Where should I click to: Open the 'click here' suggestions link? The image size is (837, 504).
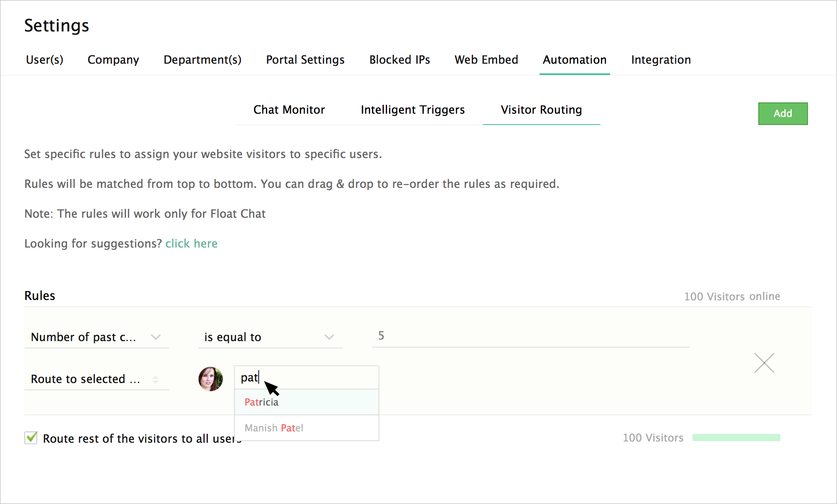coord(191,244)
